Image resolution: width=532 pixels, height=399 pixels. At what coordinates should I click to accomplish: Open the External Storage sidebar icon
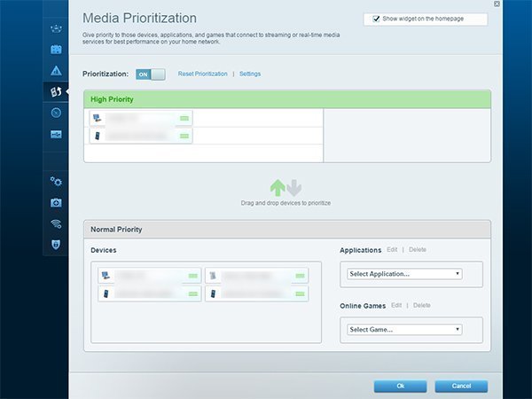tap(56, 135)
